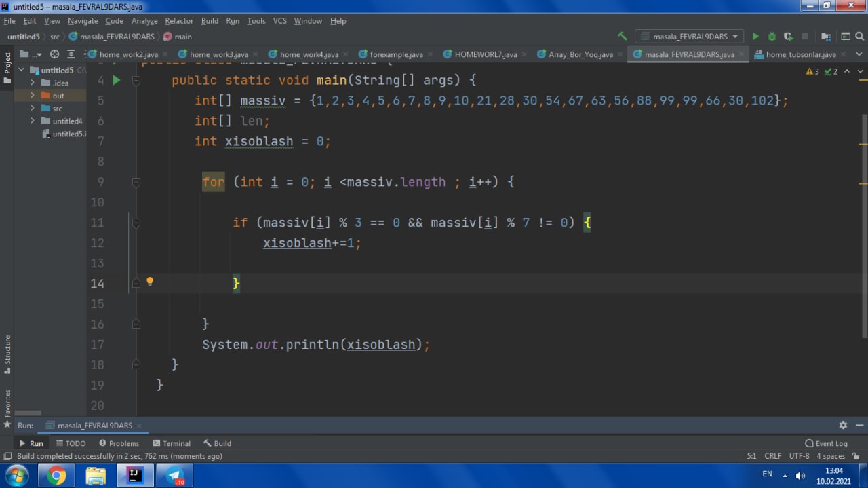Click the green typo indicator showing 2

[x=831, y=71]
